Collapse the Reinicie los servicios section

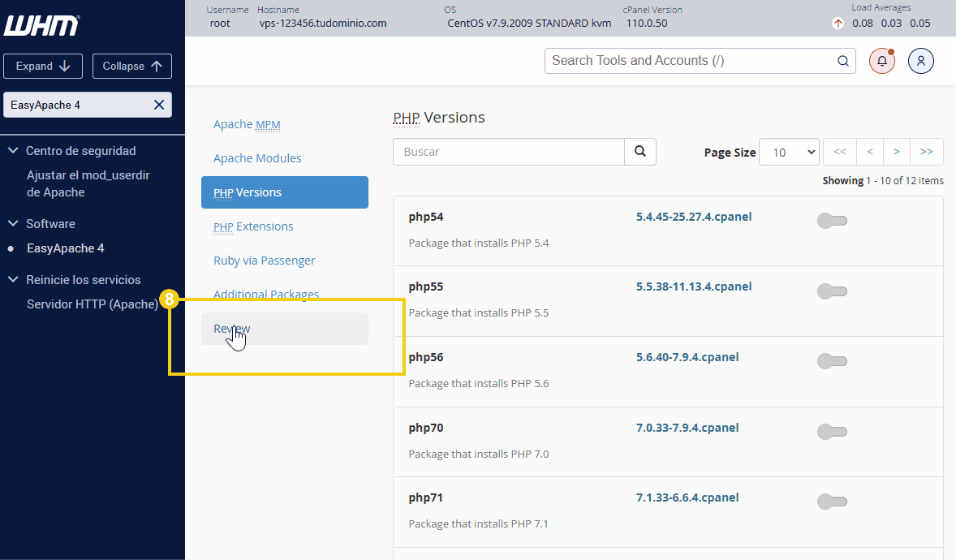(x=13, y=279)
